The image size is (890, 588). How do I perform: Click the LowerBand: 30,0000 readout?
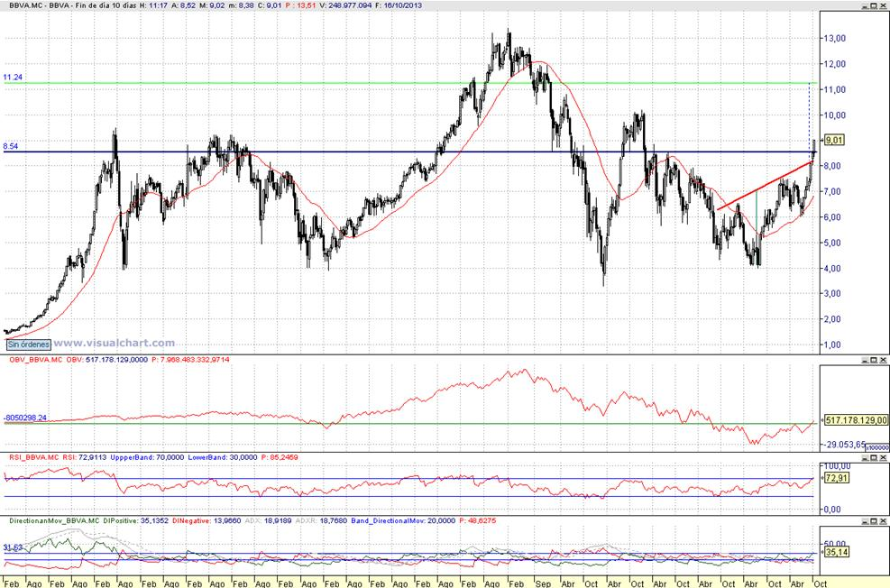pyautogui.click(x=223, y=457)
